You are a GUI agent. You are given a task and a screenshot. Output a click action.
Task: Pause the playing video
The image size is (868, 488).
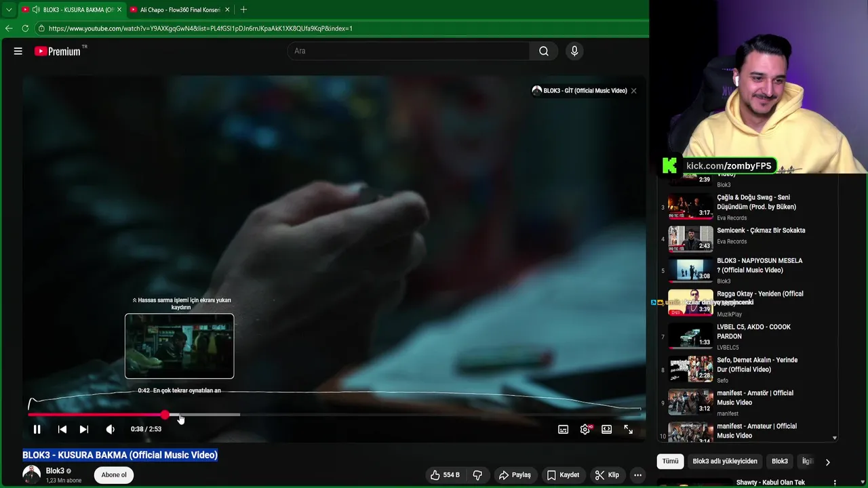point(37,429)
